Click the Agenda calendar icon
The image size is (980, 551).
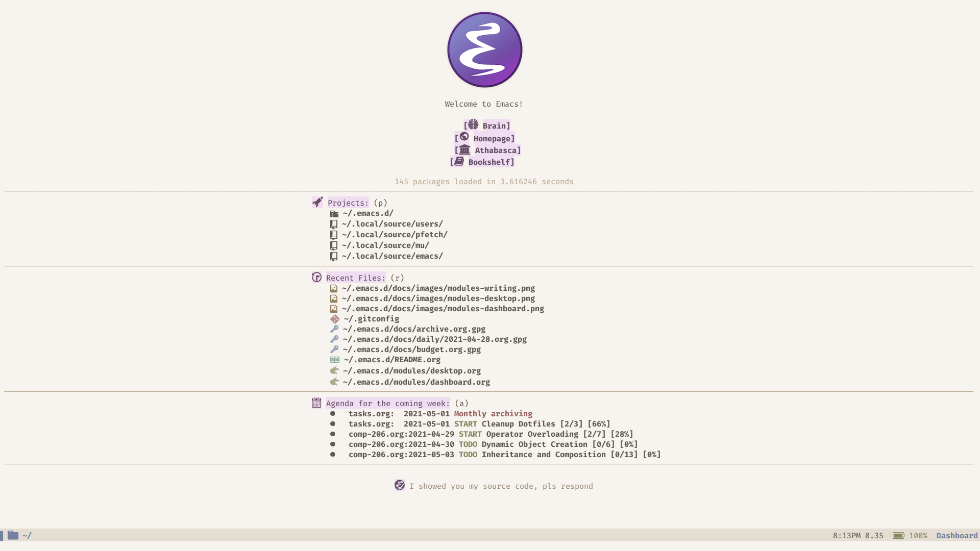coord(315,403)
